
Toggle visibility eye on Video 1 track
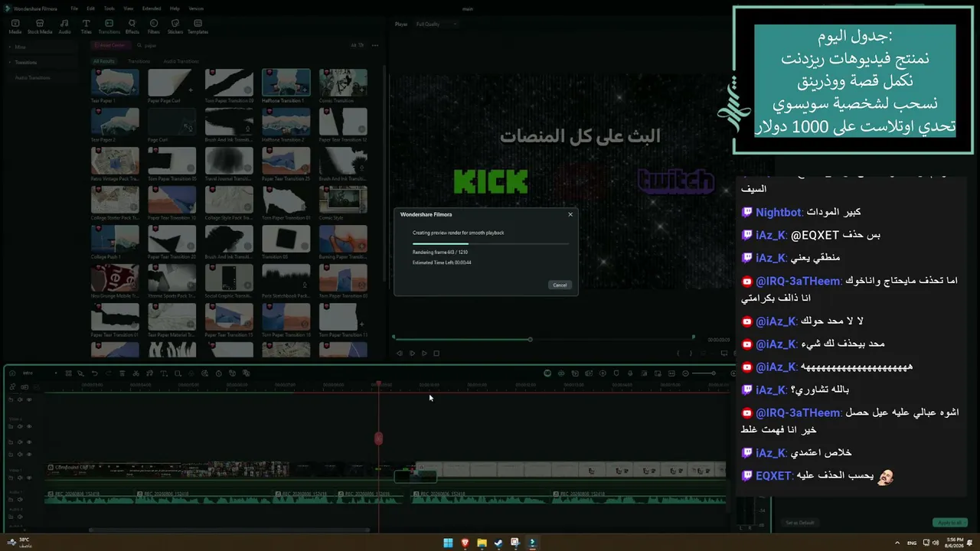click(x=29, y=478)
